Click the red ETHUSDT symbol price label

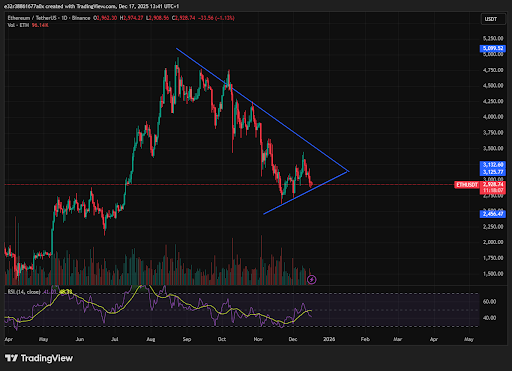467,185
